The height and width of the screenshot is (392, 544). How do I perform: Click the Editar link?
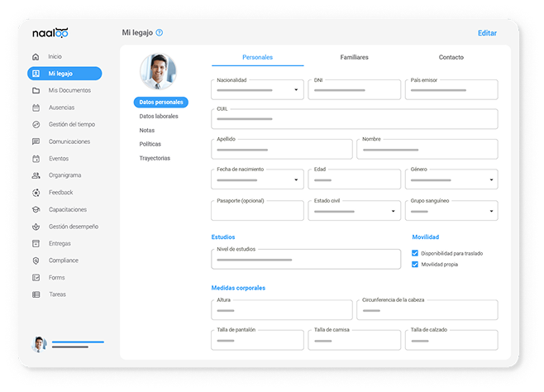pyautogui.click(x=487, y=33)
